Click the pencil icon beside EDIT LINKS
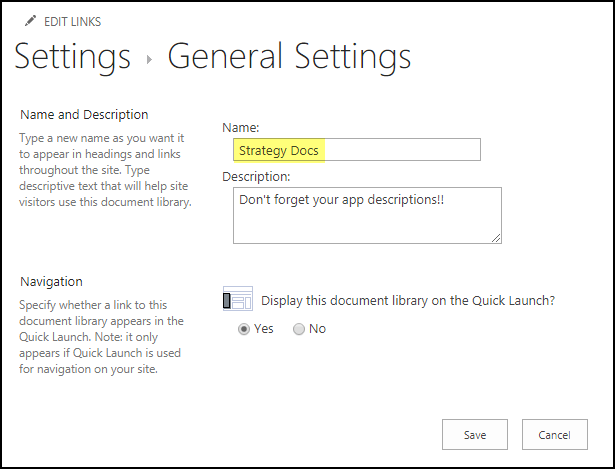 coord(30,21)
